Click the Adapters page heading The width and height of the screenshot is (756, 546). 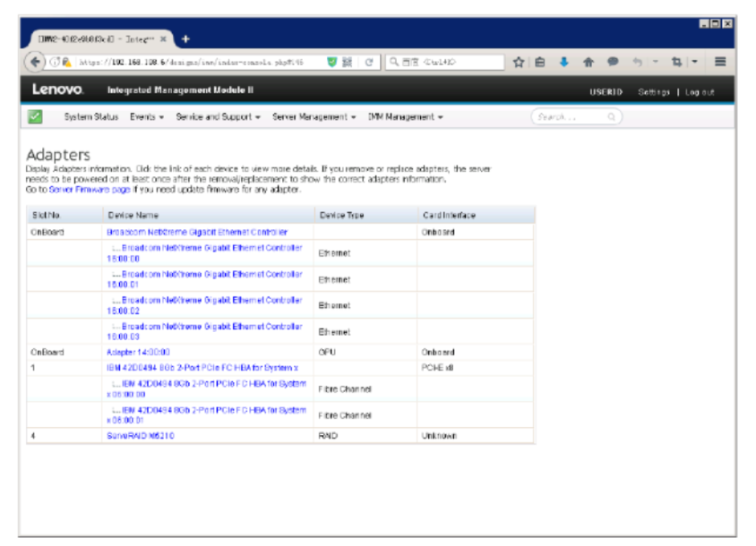(58, 155)
